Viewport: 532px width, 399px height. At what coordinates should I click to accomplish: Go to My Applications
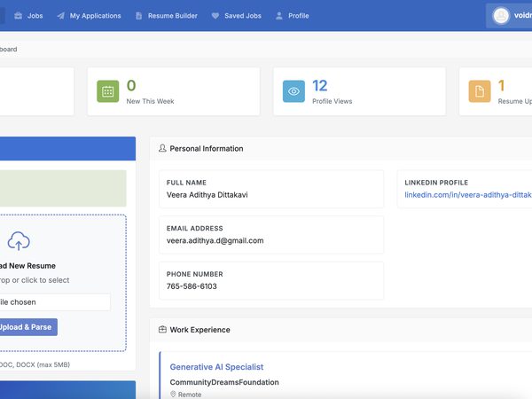[89, 16]
